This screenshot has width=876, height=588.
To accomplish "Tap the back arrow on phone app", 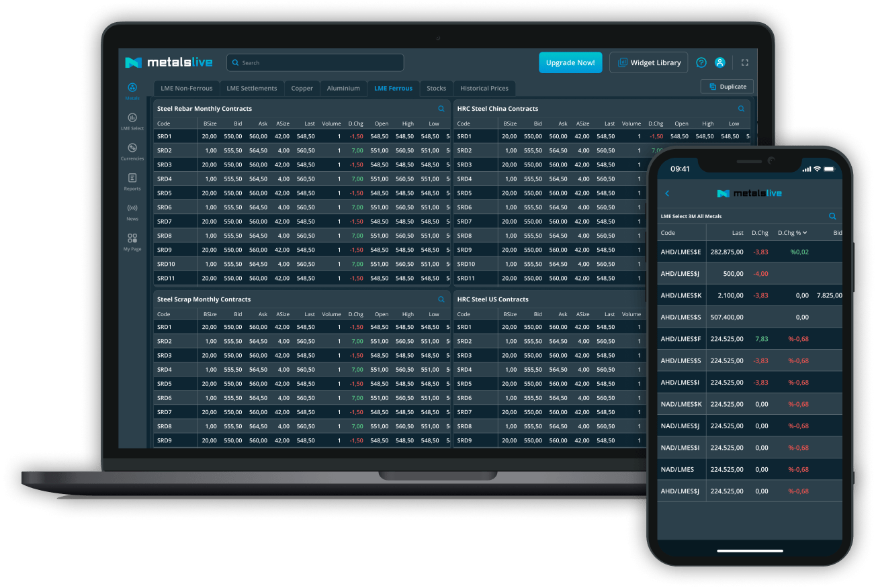I will click(667, 193).
